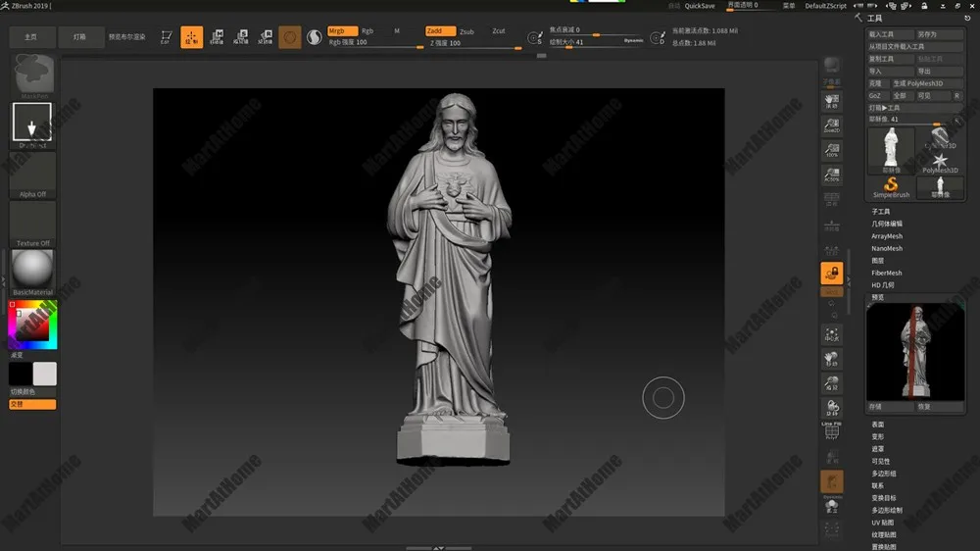Screen dimensions: 980x551
Task: Toggle Zadd sculpting mode
Action: [441, 31]
